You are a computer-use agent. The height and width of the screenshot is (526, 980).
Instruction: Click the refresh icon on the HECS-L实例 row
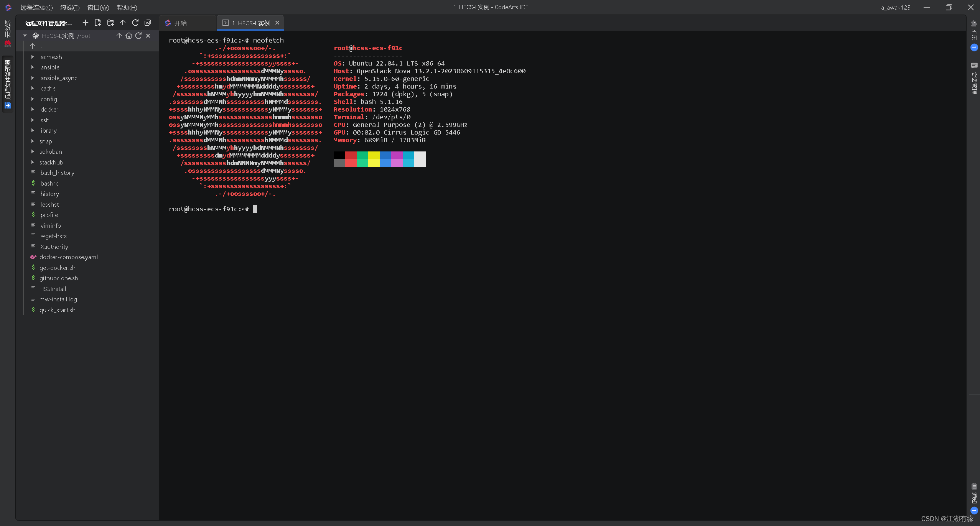click(138, 36)
